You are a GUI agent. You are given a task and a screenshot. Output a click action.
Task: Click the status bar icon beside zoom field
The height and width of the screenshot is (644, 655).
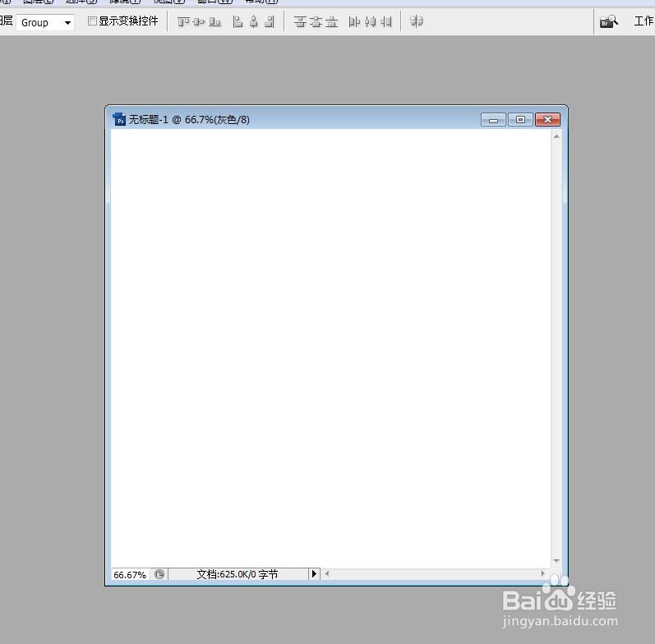coord(159,574)
